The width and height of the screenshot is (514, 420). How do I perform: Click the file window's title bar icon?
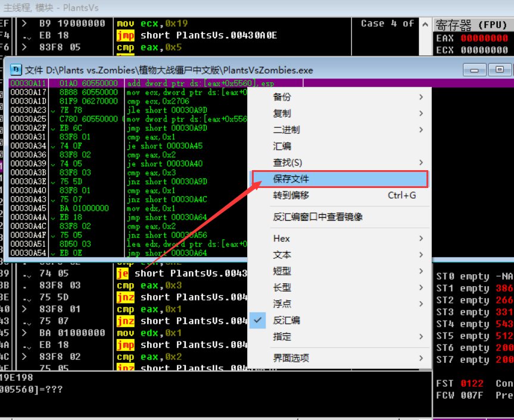coord(15,70)
